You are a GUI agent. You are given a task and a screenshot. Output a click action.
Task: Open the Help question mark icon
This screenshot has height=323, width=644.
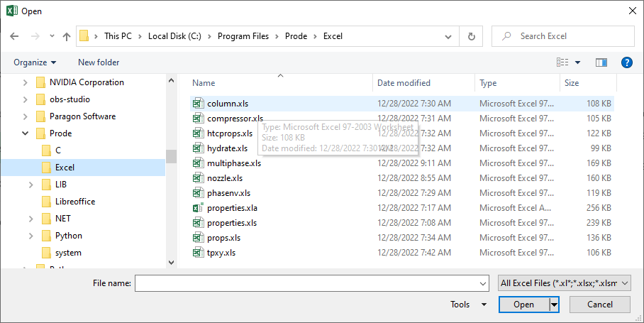pos(627,62)
